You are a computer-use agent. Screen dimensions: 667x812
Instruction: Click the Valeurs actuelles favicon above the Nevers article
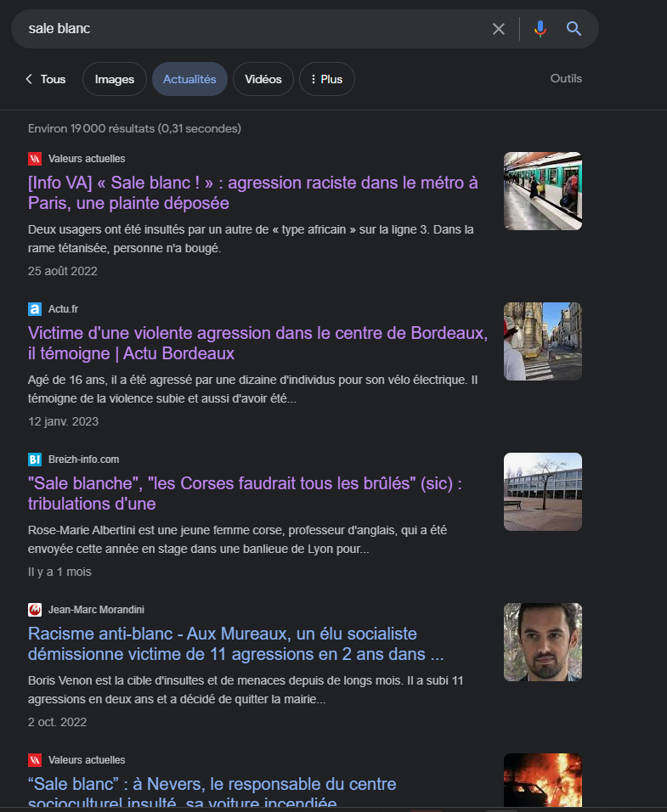35,759
